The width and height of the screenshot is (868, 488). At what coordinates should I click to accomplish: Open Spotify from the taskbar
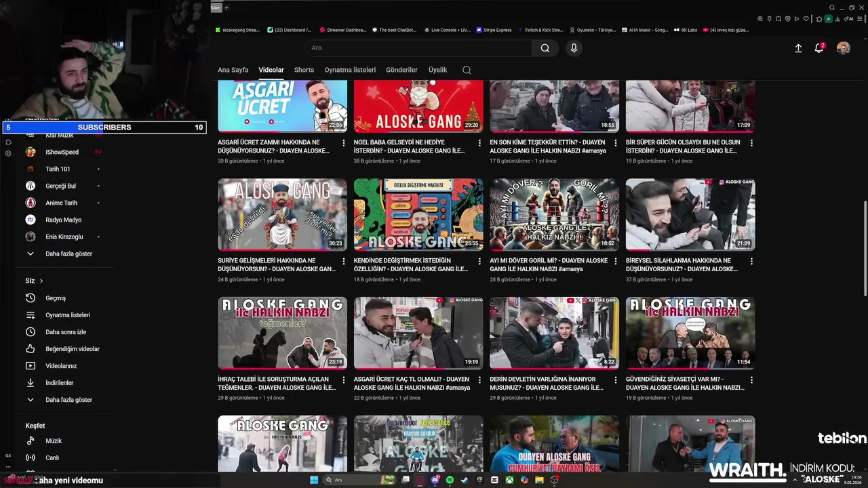tap(450, 480)
